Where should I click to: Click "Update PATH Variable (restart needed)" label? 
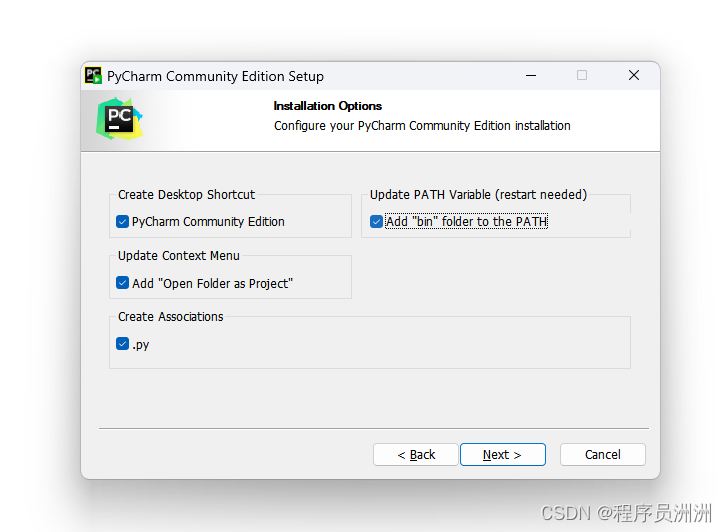(478, 195)
